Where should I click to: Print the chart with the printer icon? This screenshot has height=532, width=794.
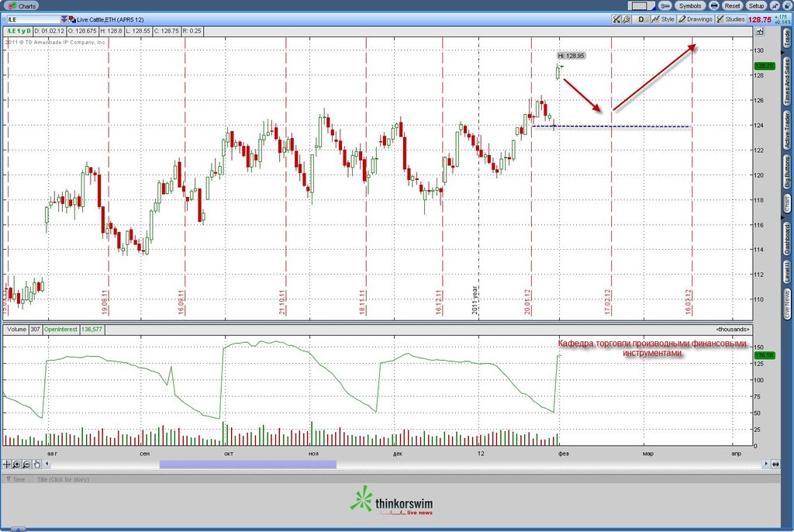pos(714,5)
